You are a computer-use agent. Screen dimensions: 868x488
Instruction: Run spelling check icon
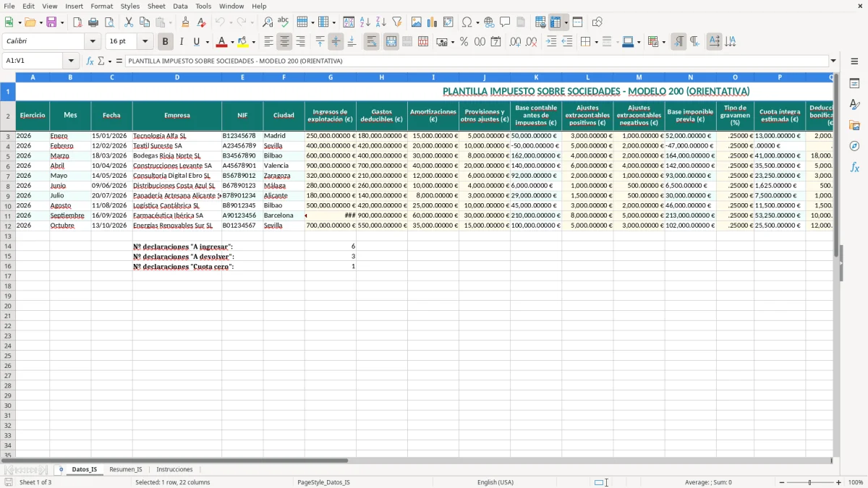click(283, 22)
